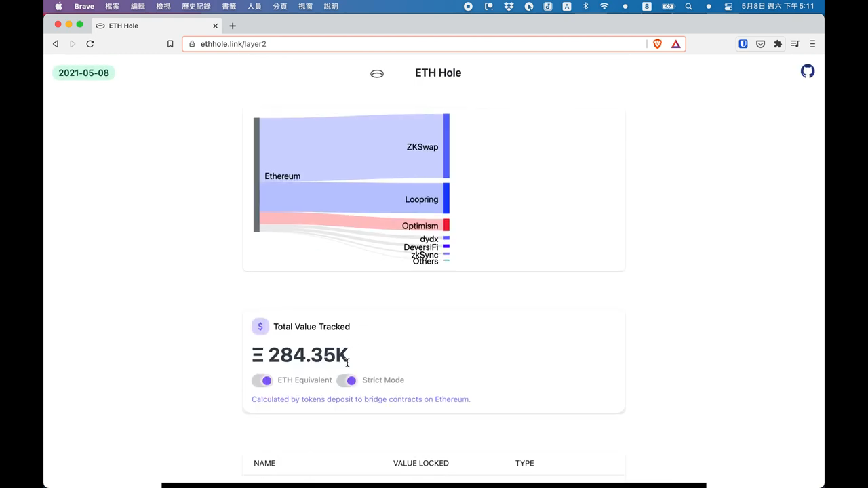Click the TYPE column header
This screenshot has width=868, height=488.
pyautogui.click(x=525, y=463)
